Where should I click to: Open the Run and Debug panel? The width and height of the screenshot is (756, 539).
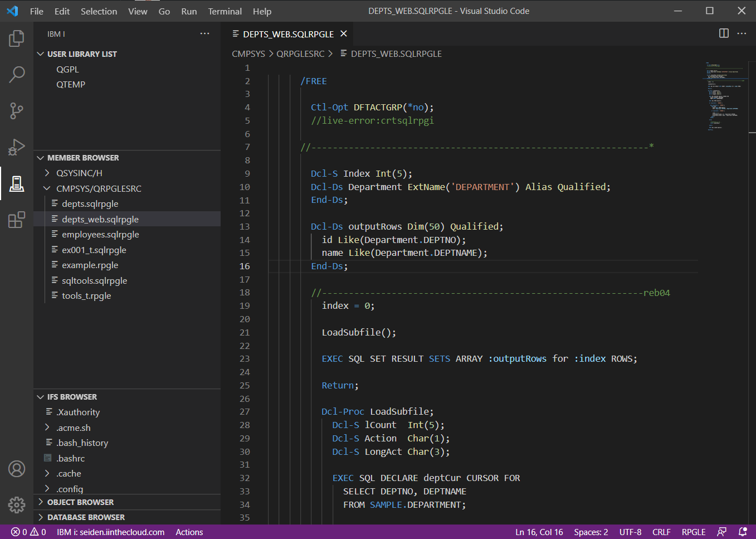pos(17,148)
